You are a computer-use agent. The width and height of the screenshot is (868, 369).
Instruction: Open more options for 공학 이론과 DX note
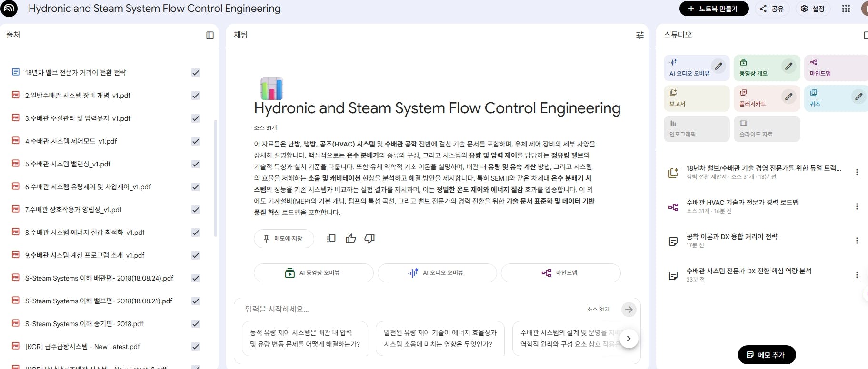click(x=857, y=241)
